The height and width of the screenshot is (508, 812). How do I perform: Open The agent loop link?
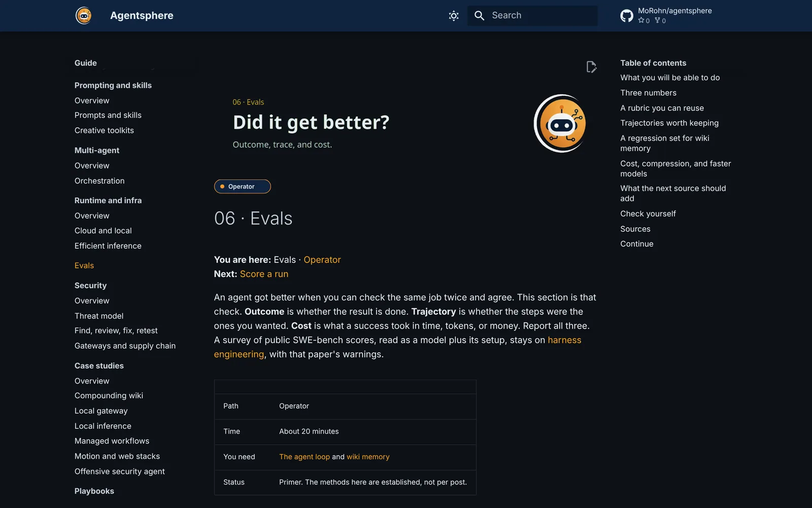[x=304, y=457]
